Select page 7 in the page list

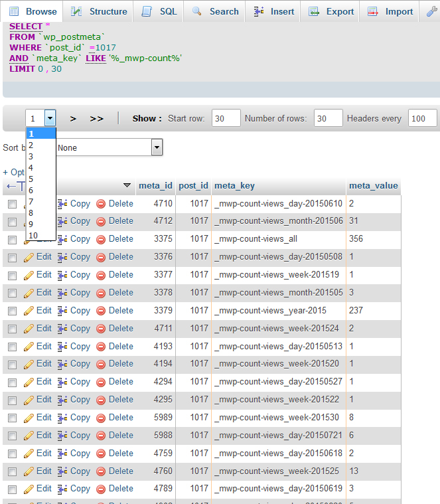(40, 202)
